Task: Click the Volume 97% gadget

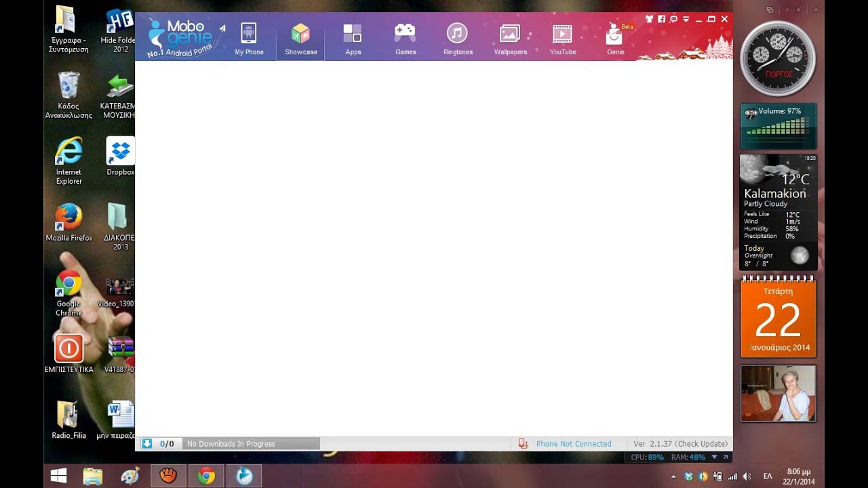Action: pos(778,126)
